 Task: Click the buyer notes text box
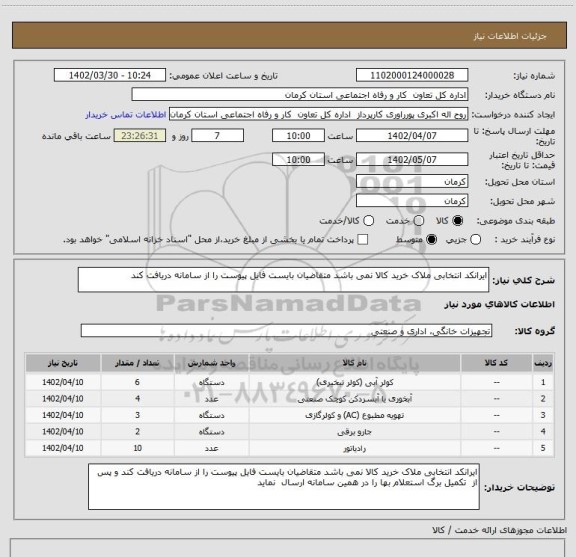pyautogui.click(x=284, y=486)
